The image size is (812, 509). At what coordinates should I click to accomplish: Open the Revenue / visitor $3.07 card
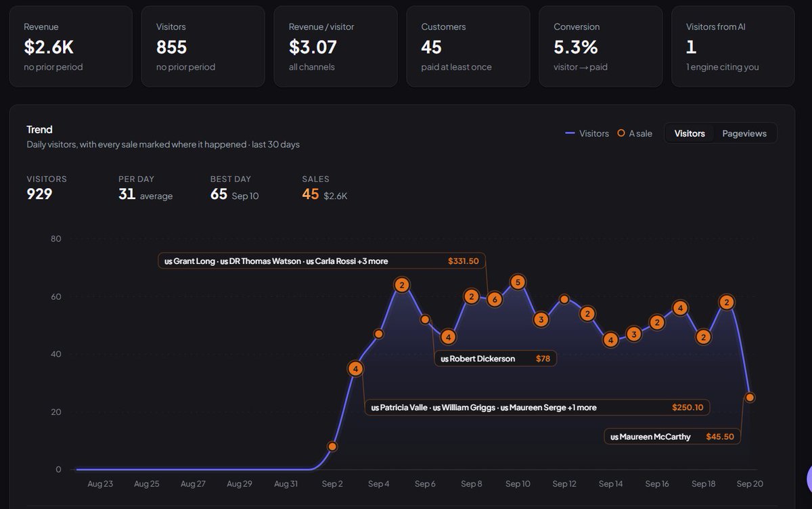[336, 47]
